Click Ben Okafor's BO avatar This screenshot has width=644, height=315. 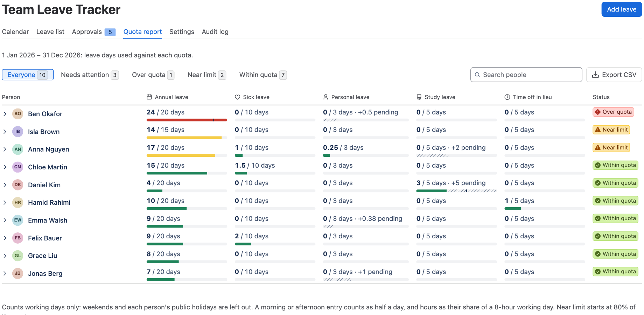pos(18,114)
